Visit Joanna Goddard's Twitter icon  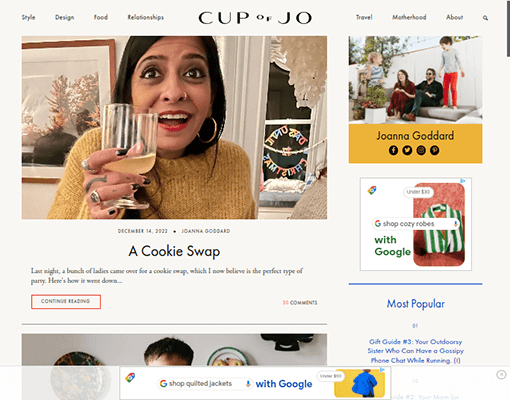(407, 150)
